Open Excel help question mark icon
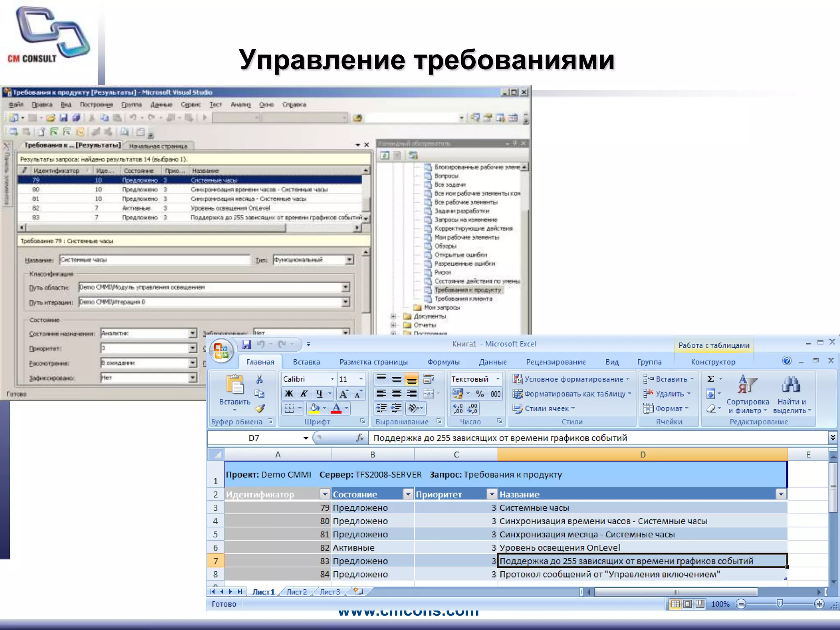 [787, 361]
